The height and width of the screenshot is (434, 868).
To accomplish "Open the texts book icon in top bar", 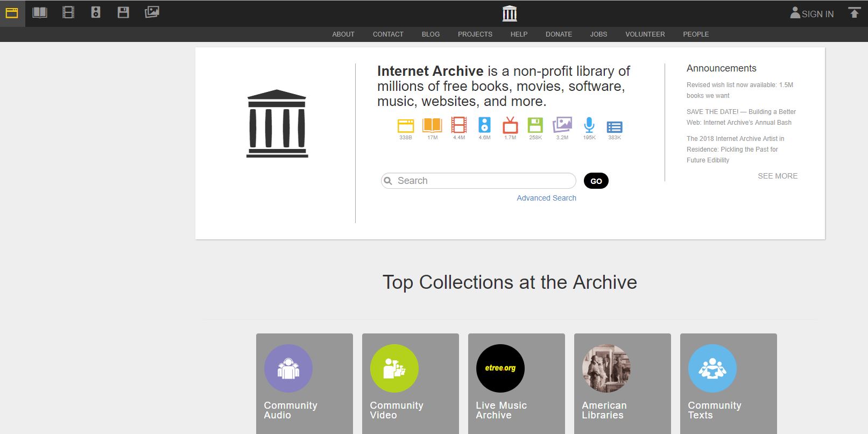I will [x=40, y=13].
